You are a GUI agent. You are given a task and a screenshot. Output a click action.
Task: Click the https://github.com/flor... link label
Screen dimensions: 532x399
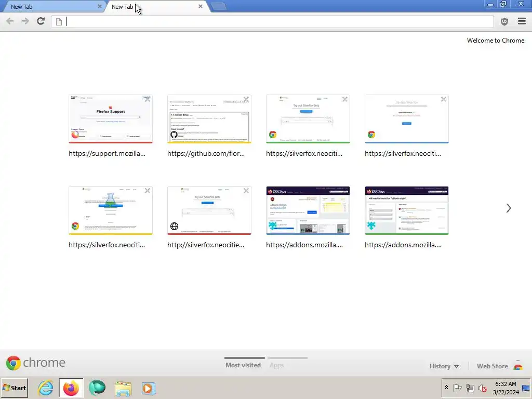pyautogui.click(x=206, y=153)
